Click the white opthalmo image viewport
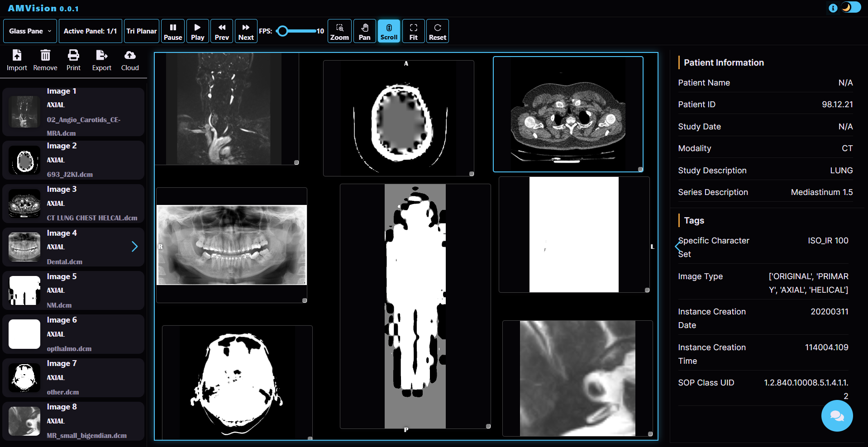Image resolution: width=868 pixels, height=447 pixels. click(574, 234)
